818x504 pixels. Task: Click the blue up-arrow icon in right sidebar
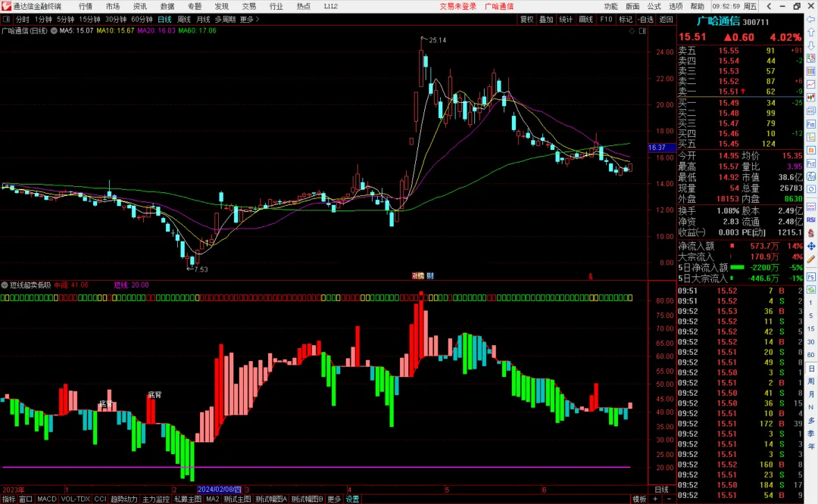[811, 33]
